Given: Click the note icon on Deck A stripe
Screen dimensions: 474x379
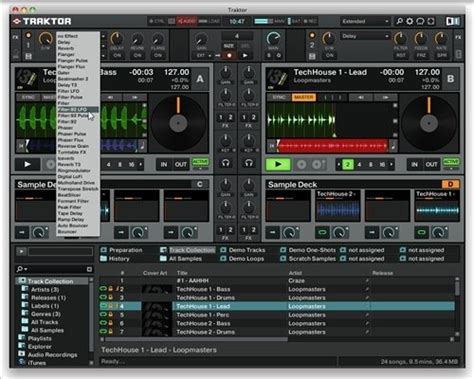Looking at the screenshot, I should pos(143,146).
